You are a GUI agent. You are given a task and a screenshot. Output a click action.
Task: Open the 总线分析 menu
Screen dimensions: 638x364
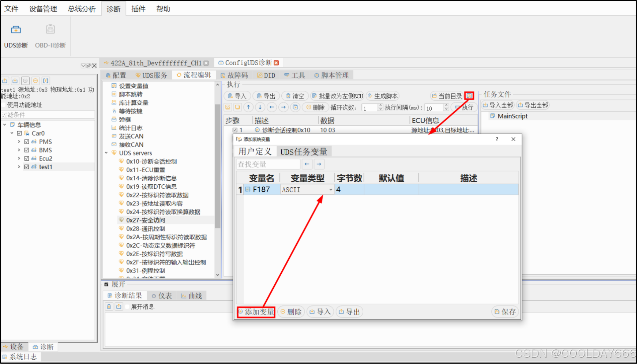(82, 9)
